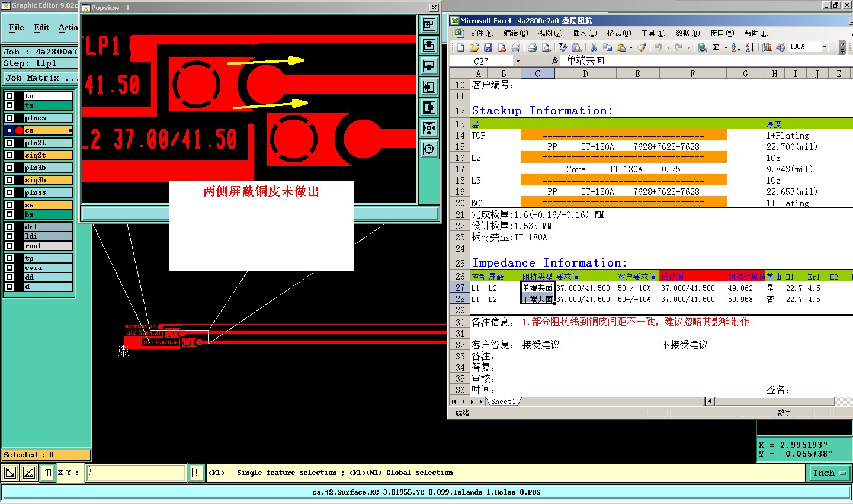Click the Insert Hyperlink globe icon
The width and height of the screenshot is (853, 504).
702,47
